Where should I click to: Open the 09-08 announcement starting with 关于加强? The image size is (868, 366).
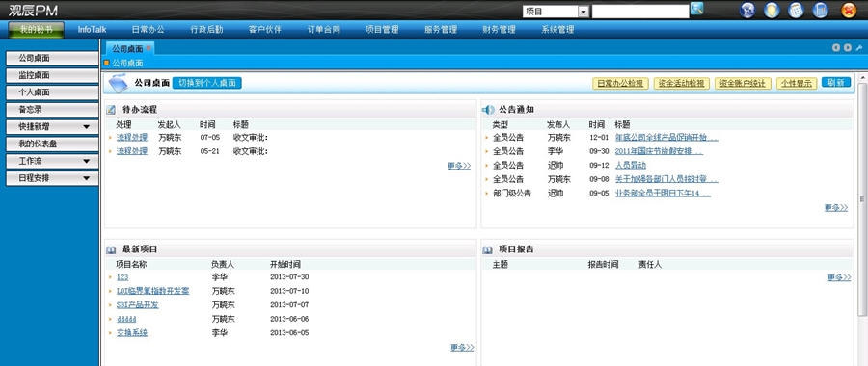666,179
